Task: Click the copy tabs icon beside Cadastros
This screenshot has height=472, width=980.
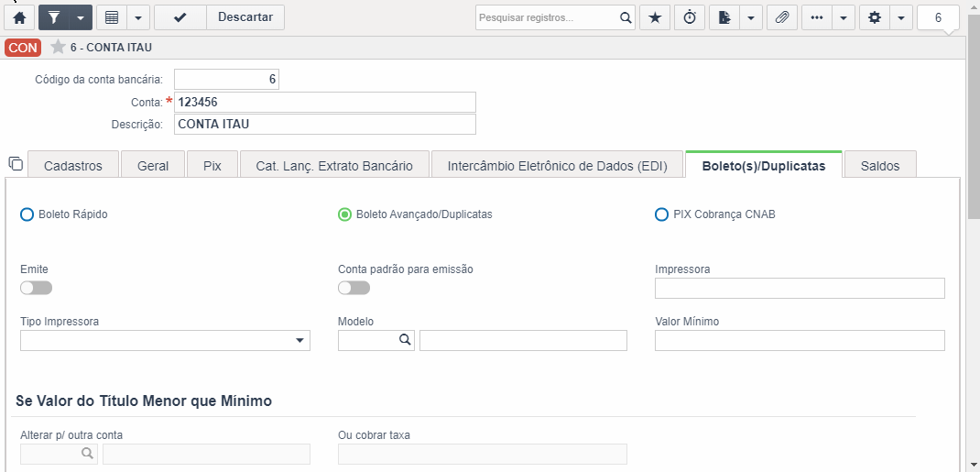Action: [16, 164]
